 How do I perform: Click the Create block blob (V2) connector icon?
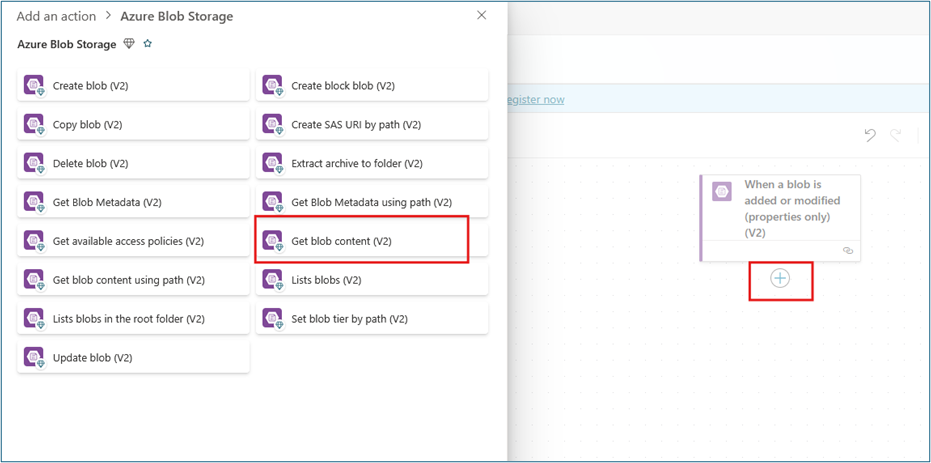coord(273,85)
